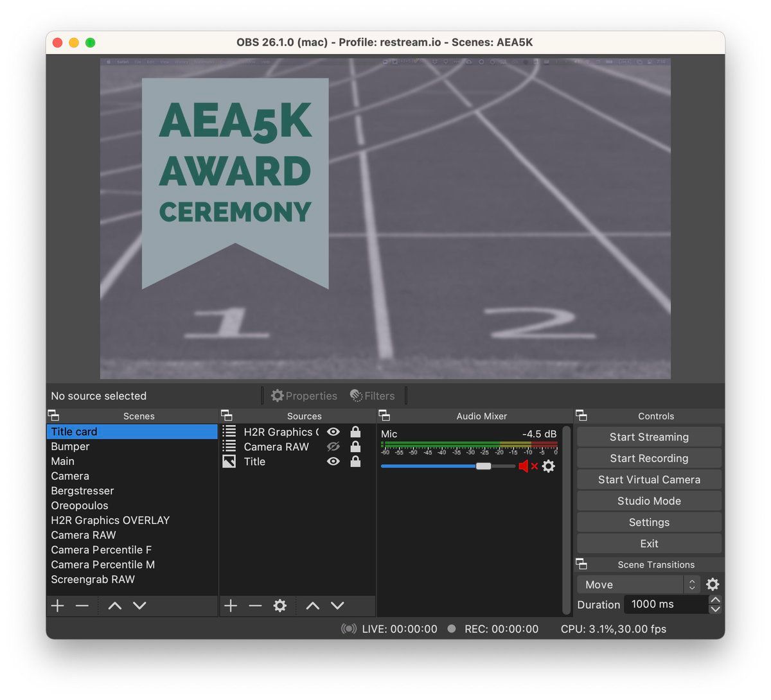The width and height of the screenshot is (771, 700).
Task: Open Settings from Controls panel
Action: pos(649,522)
